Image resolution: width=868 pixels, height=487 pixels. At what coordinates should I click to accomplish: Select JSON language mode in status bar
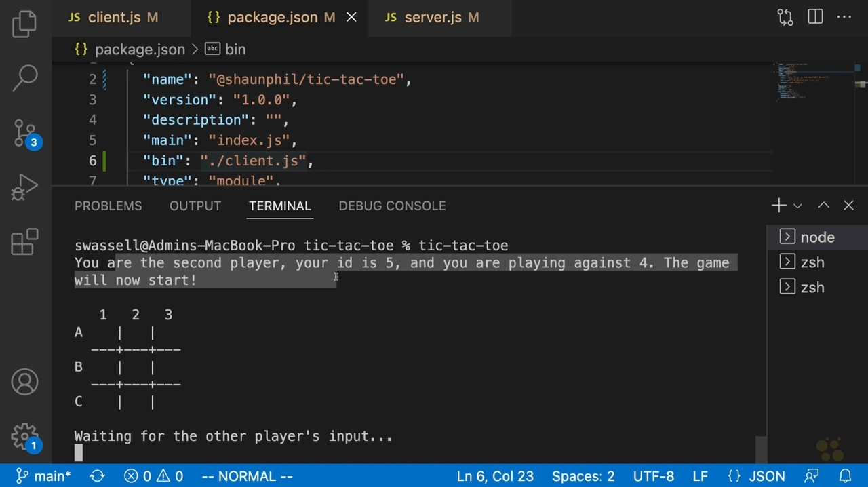(766, 476)
